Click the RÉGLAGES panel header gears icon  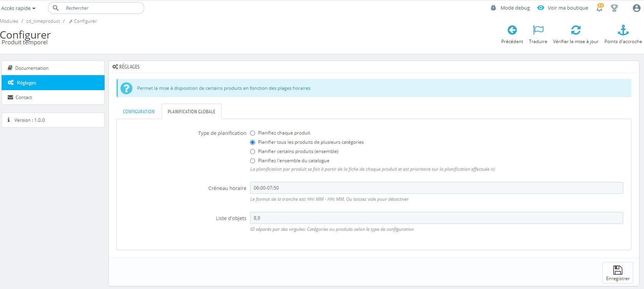115,67
